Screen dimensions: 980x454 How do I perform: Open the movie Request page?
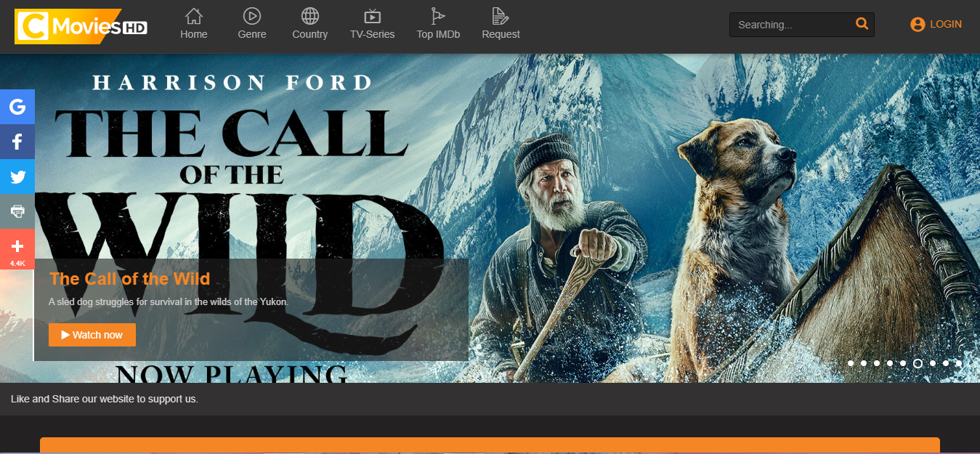[x=501, y=24]
